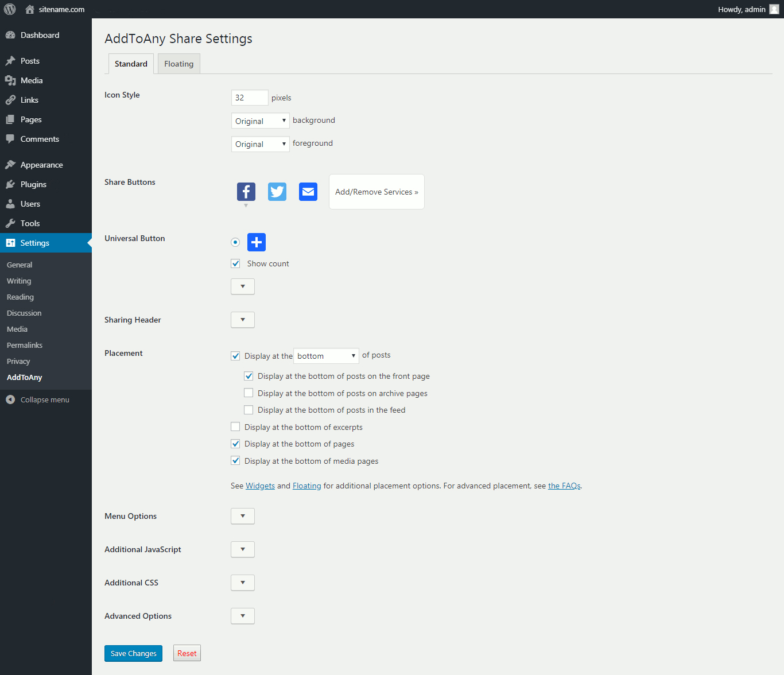Image resolution: width=784 pixels, height=675 pixels.
Task: Expand Universal Button options arrow
Action: 243,286
